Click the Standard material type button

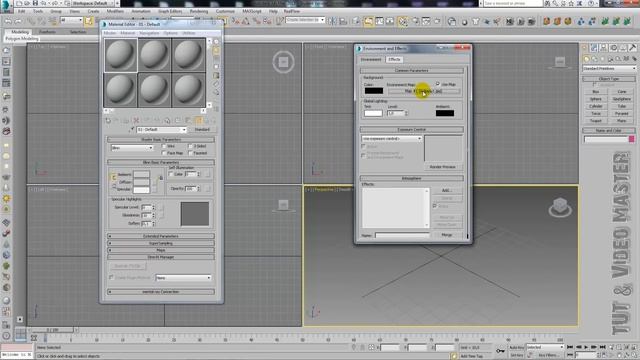pyautogui.click(x=202, y=129)
